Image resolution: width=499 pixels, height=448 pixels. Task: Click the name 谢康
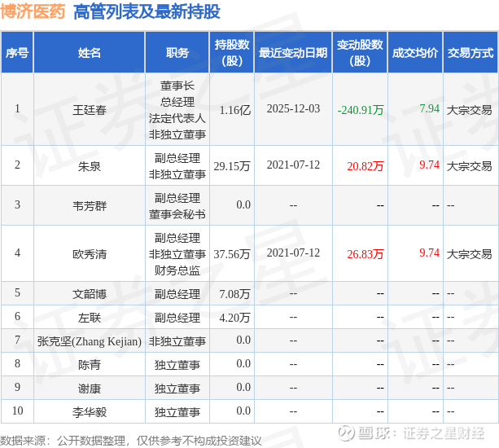pos(90,389)
